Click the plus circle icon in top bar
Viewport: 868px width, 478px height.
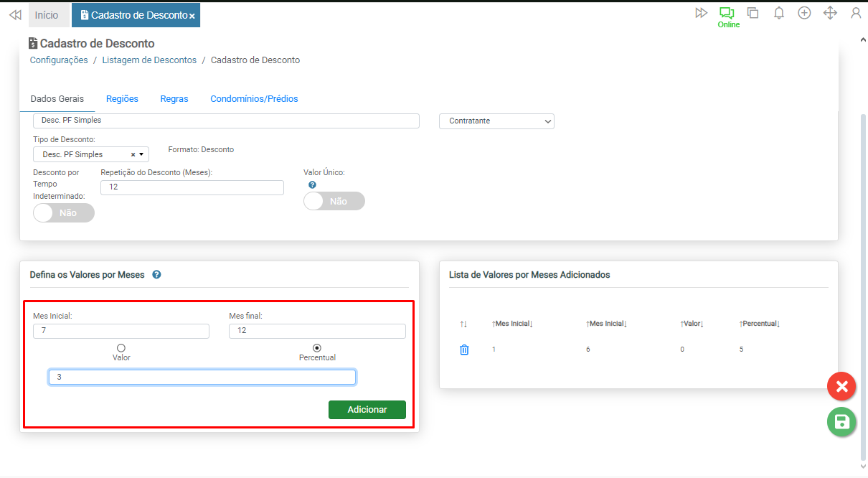[804, 13]
